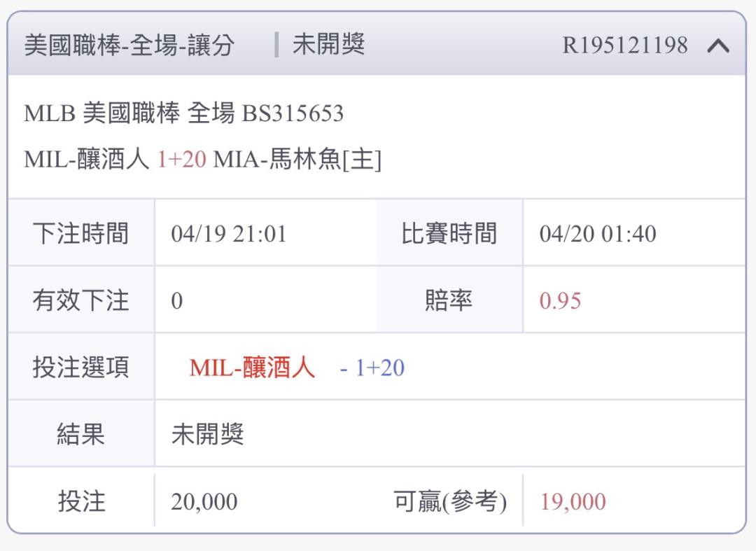This screenshot has height=551, width=756.
Task: Click the 賠率 label
Action: point(449,300)
